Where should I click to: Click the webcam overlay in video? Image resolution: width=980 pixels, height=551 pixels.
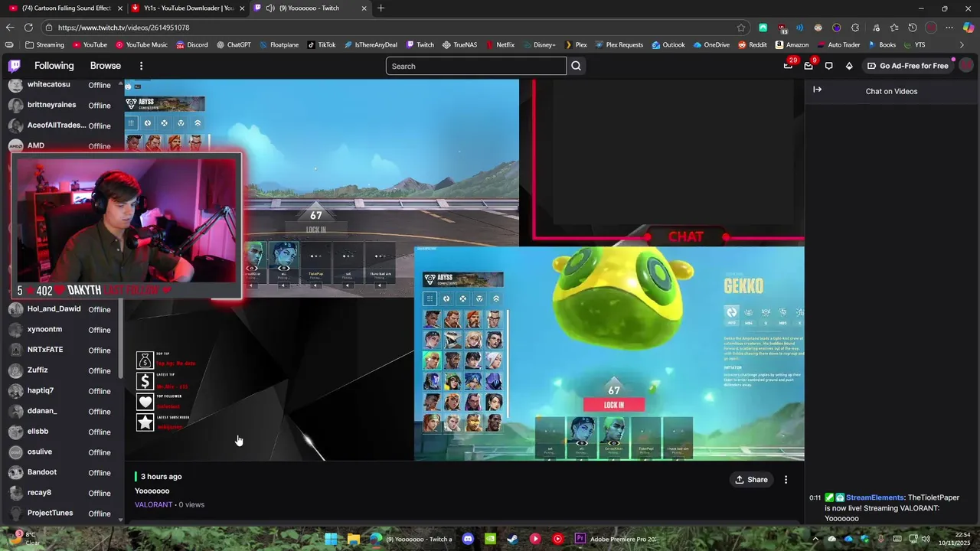(x=127, y=227)
